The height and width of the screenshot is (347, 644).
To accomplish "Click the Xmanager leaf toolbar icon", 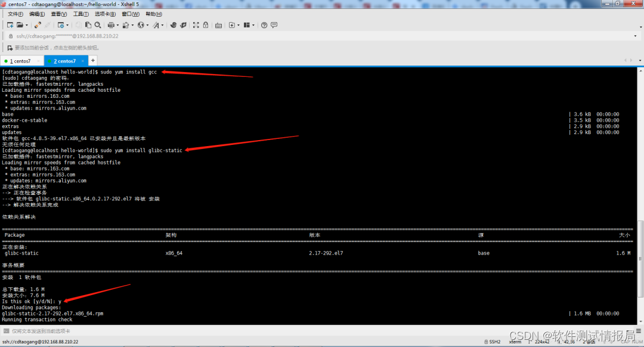I will [183, 25].
